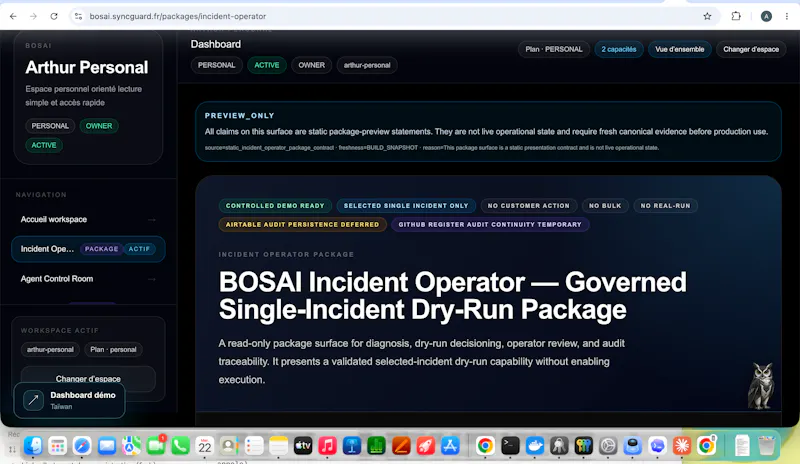800x464 pixels.
Task: Click the green ACTIVE badge under Dashboard
Action: pyautogui.click(x=267, y=65)
